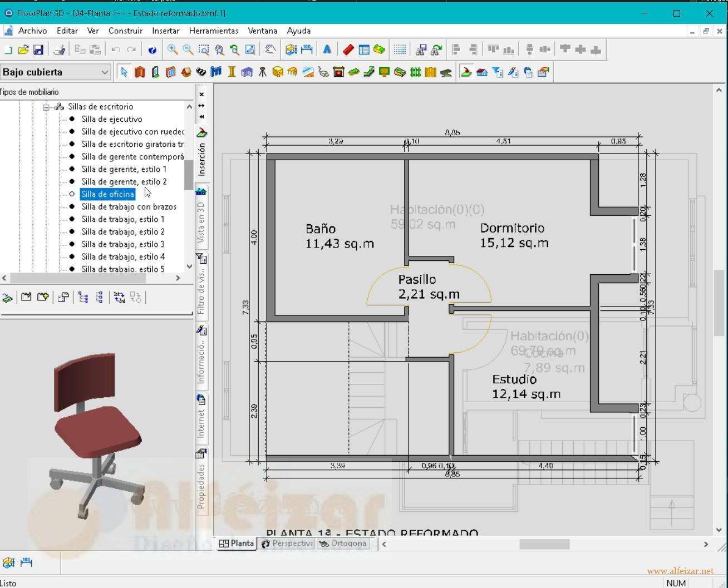The image size is (728, 588).
Task: Select 'Silla de gerente, estilo 1' item
Action: (x=124, y=169)
